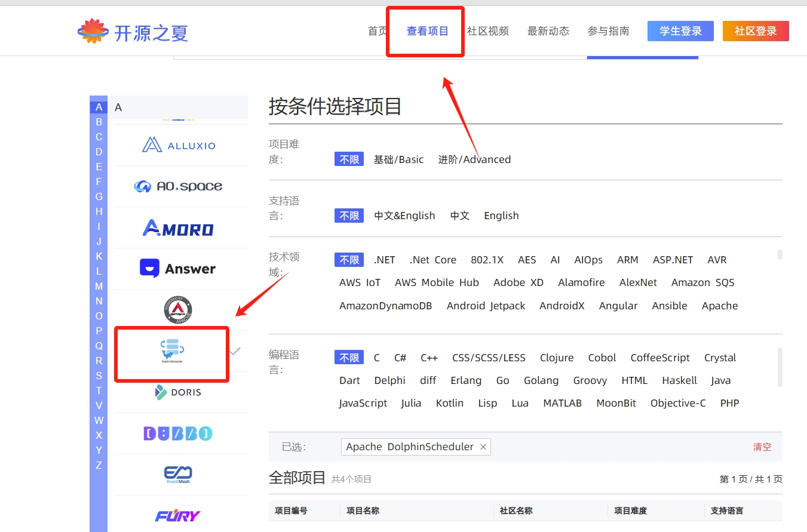Filter by C++ programming language
807x532 pixels.
429,358
